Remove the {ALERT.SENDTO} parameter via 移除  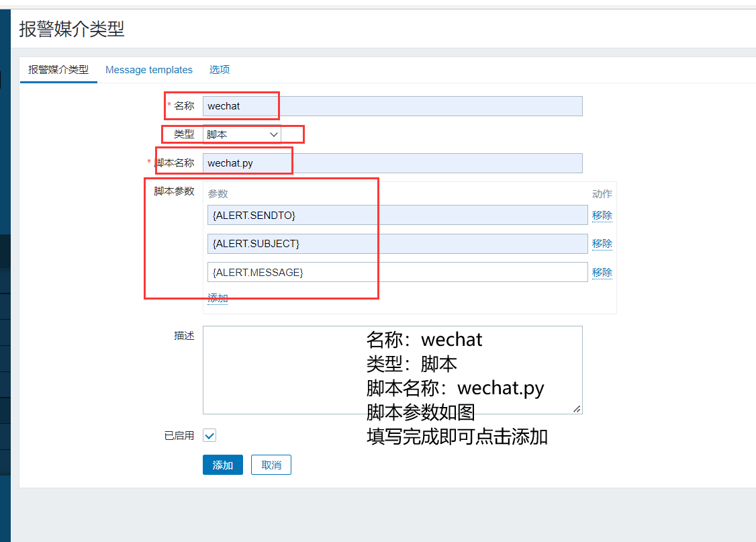(x=602, y=215)
